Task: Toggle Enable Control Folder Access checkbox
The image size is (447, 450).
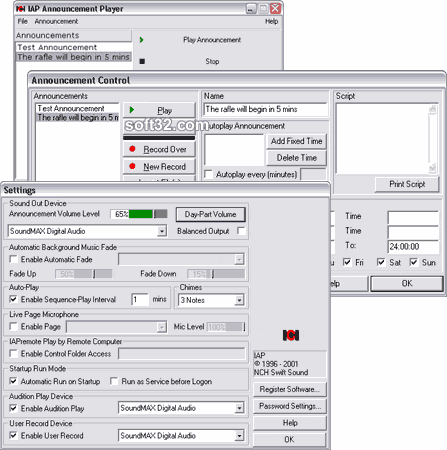Action: click(14, 353)
